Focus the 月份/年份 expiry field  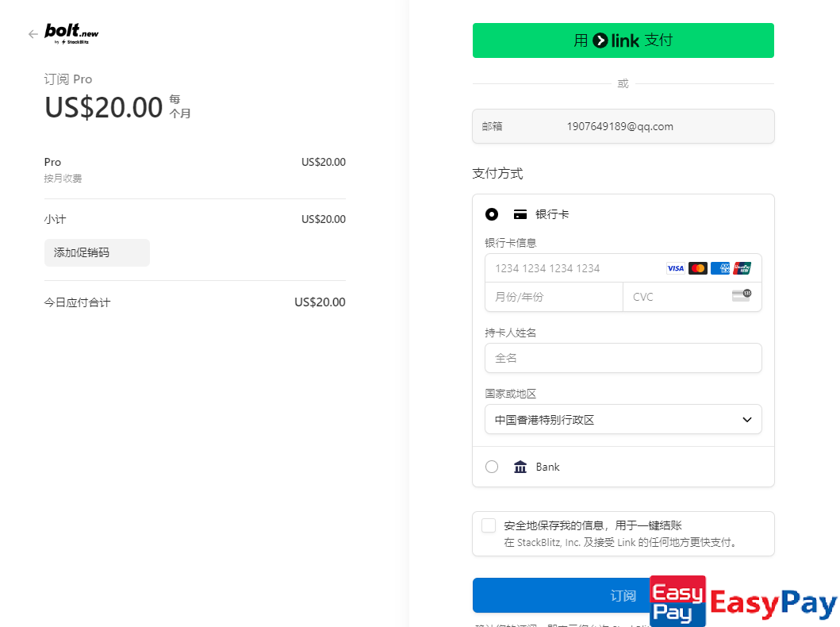(554, 297)
